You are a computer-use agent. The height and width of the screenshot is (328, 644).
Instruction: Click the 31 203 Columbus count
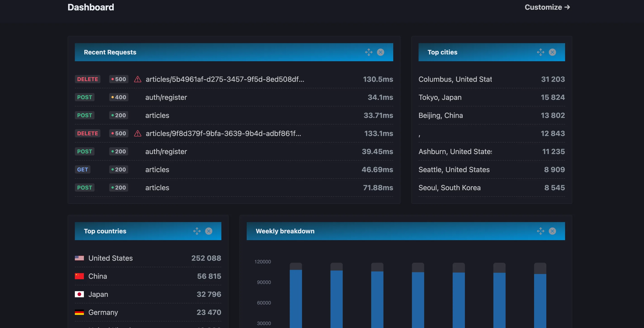(x=553, y=79)
